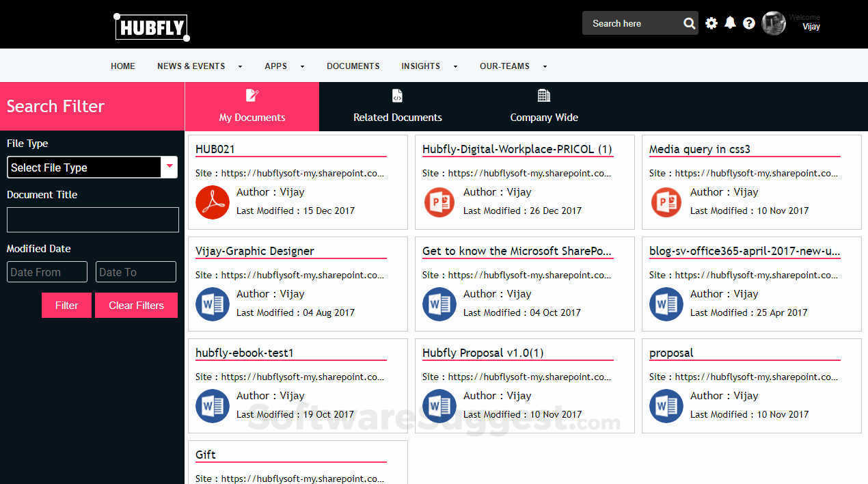Click the pencil icon above My Documents
Viewport: 868px width, 484px height.
252,95
